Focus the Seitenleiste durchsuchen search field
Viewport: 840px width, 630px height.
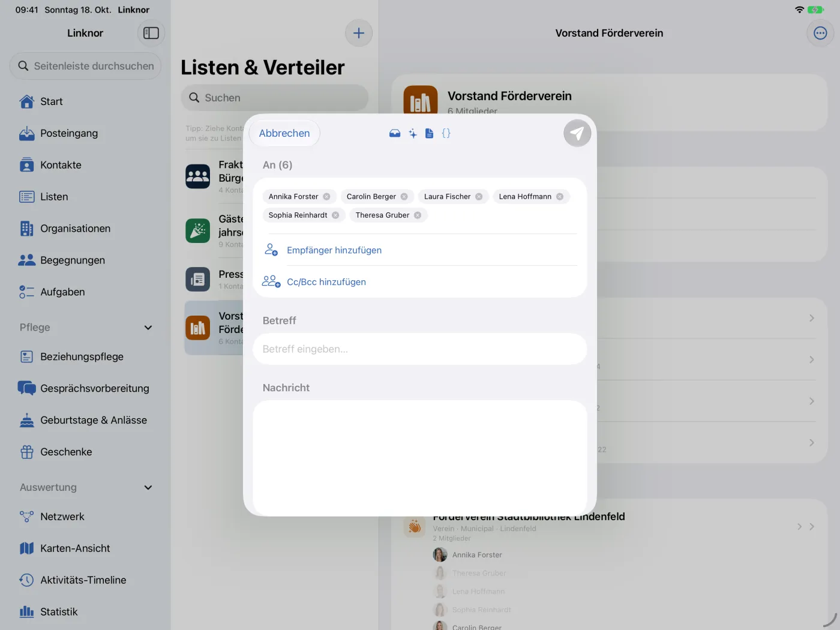(x=85, y=66)
